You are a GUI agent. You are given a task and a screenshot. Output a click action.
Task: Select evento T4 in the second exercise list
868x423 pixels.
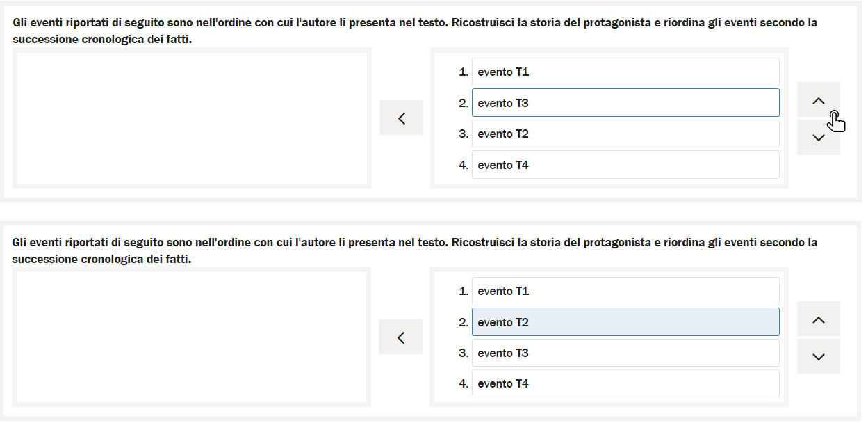(625, 383)
